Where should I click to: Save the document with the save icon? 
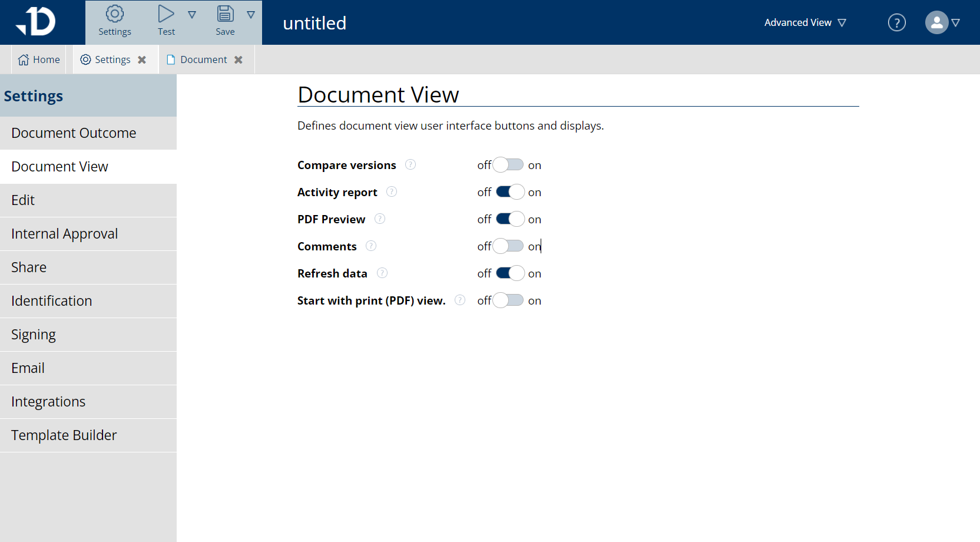click(225, 13)
